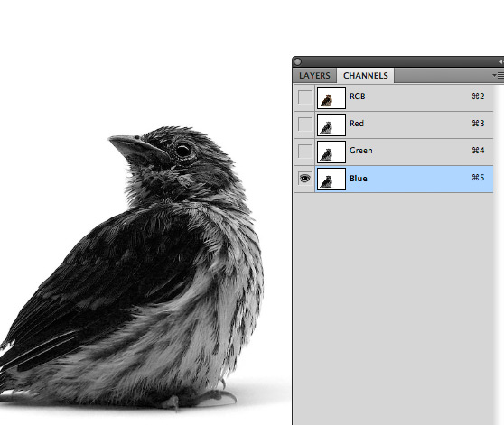Select the Red channel name
The width and height of the screenshot is (504, 425).
pos(357,124)
